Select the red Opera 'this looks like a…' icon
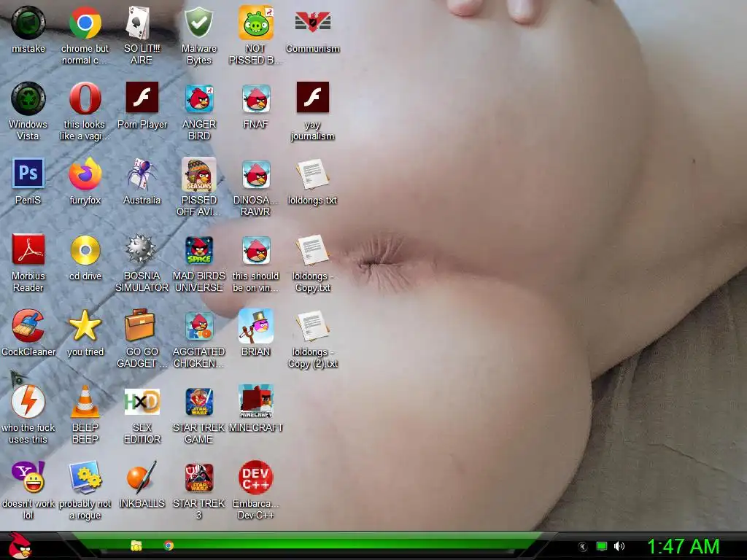 click(85, 98)
